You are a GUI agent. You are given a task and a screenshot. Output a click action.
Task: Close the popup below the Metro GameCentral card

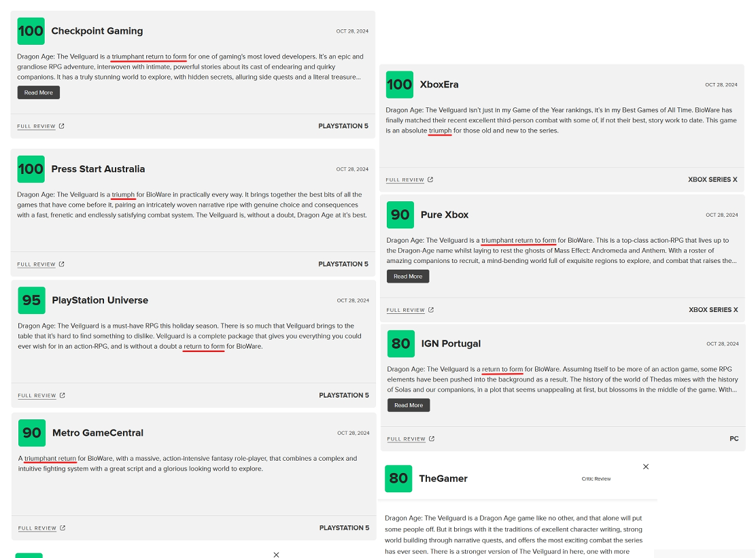click(x=276, y=555)
